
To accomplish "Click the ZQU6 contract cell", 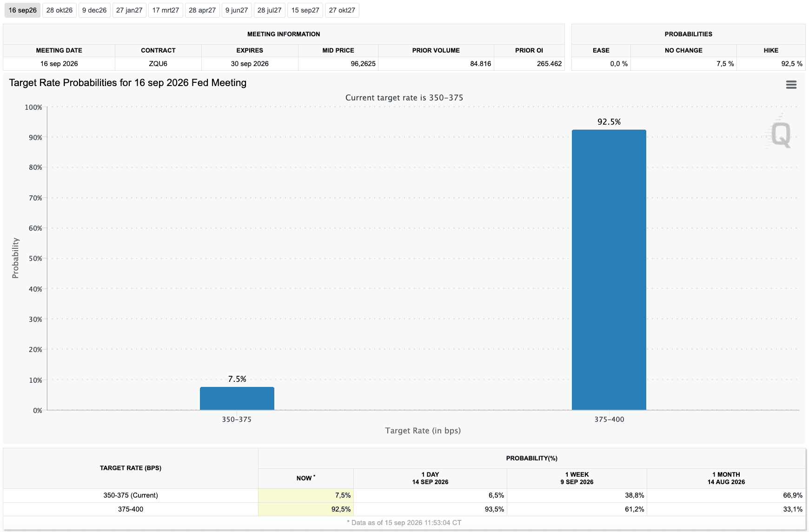I will (158, 64).
